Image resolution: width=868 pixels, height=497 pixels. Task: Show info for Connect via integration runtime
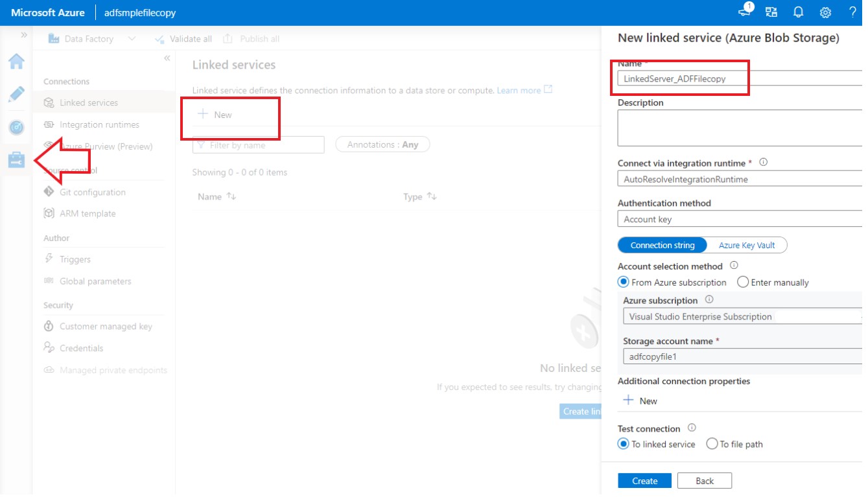[x=763, y=163]
